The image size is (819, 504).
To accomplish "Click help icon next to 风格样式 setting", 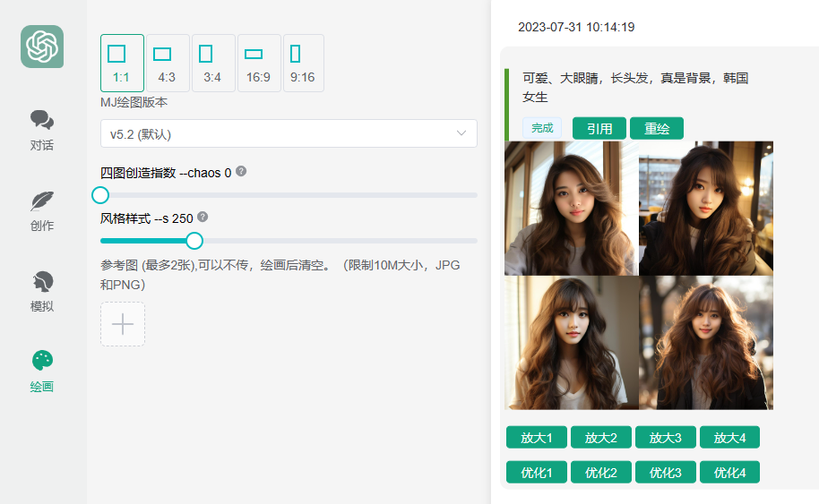I will (203, 217).
